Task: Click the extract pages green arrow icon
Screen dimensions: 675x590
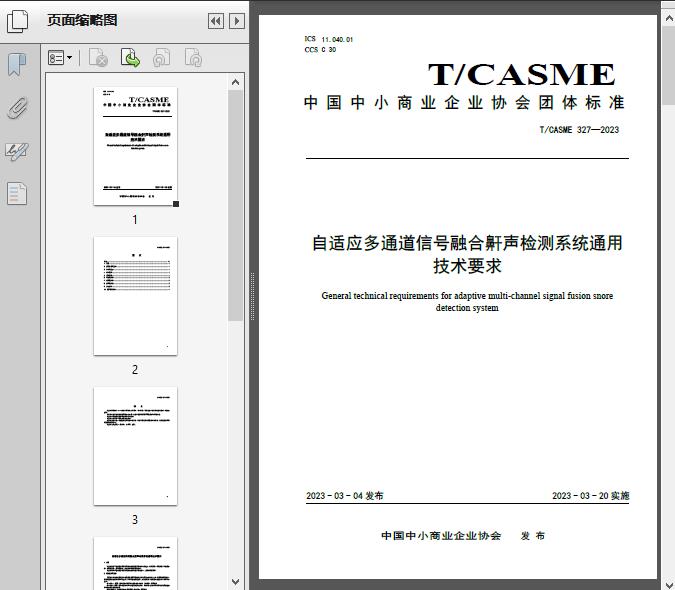Action: (130, 58)
